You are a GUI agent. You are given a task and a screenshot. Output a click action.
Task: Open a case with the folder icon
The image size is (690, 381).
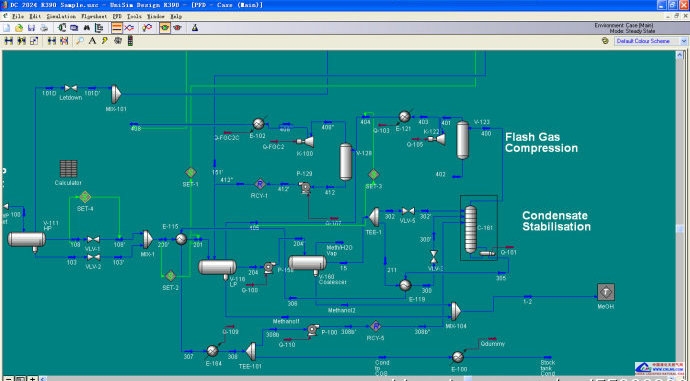19,28
